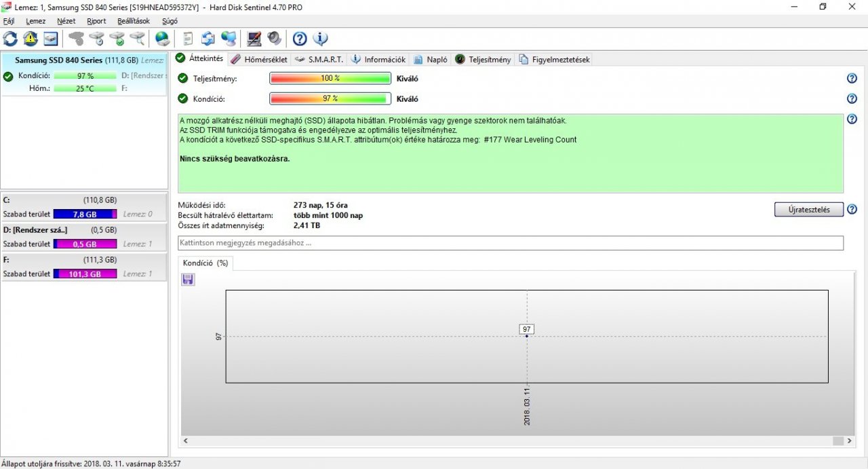Click the graph scrollbar right arrow
Image resolution: width=868 pixels, height=469 pixels.
(850, 440)
